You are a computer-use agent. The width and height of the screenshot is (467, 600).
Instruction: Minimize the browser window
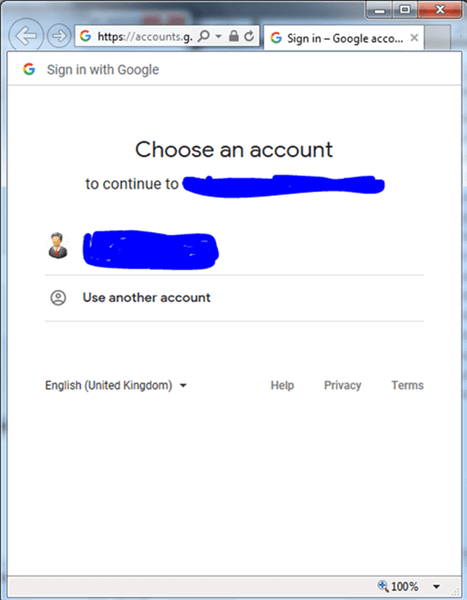click(379, 10)
